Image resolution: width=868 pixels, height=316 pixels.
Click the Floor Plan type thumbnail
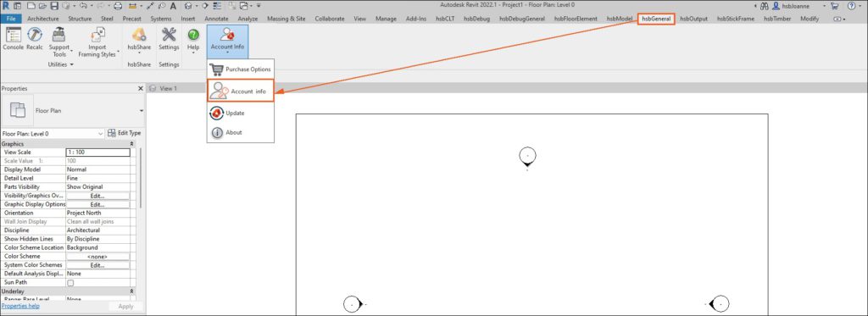coord(17,110)
